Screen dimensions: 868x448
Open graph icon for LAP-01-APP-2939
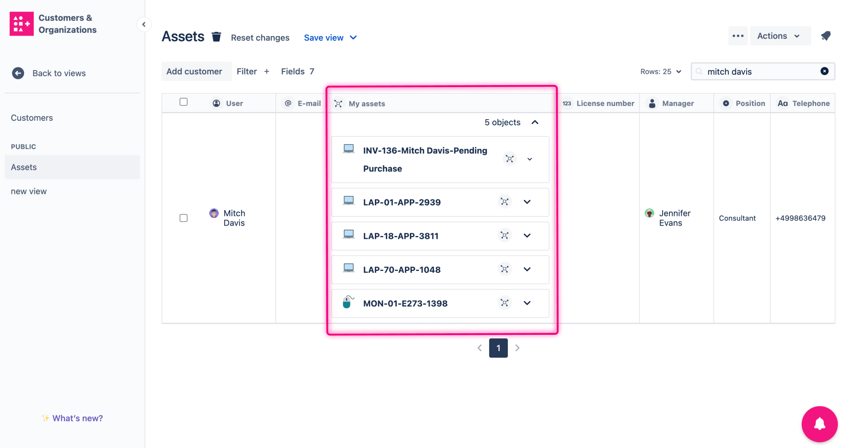click(505, 202)
